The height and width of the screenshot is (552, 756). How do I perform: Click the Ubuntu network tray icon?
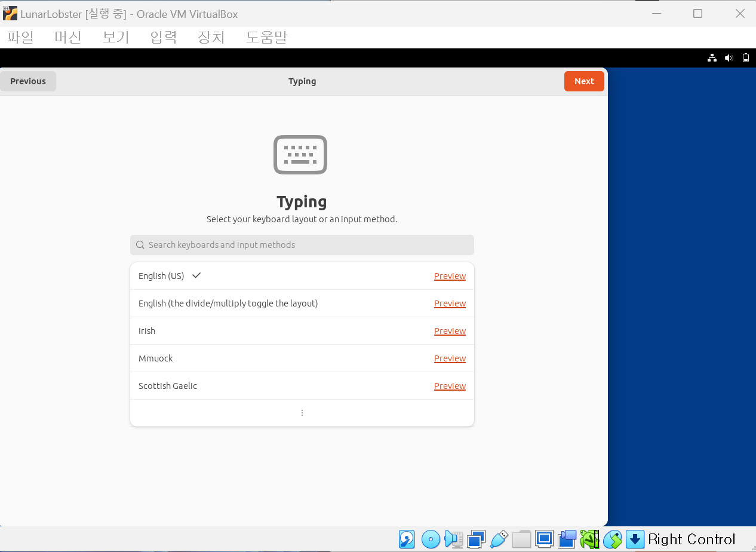712,58
